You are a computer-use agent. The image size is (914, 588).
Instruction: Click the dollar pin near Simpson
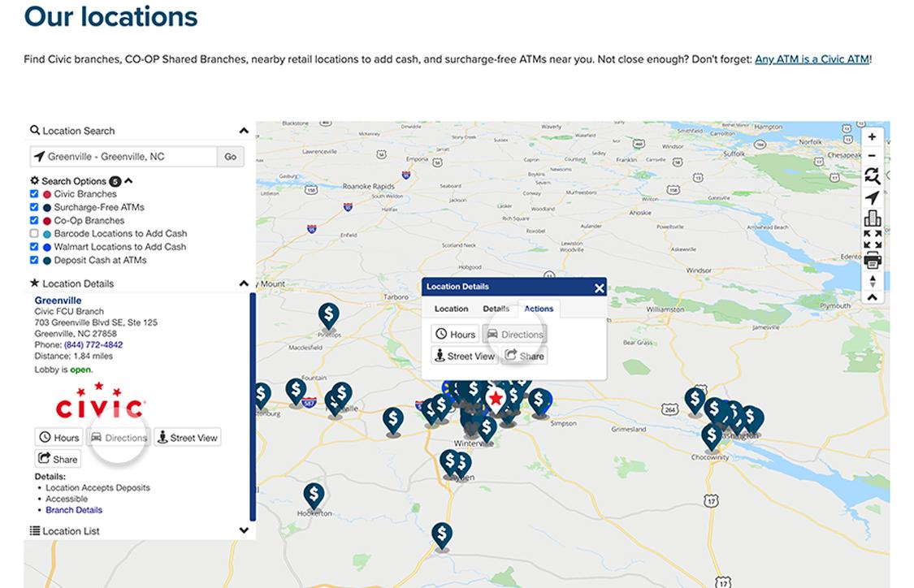coord(539,401)
